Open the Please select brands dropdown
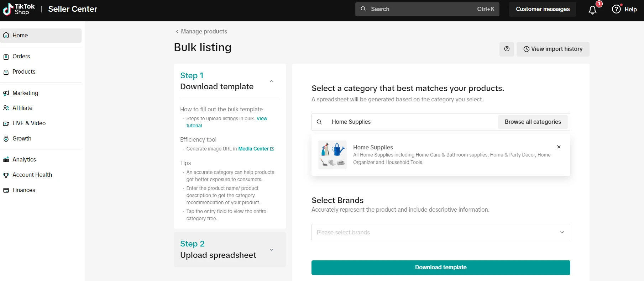Image resolution: width=644 pixels, height=281 pixels. click(x=440, y=232)
